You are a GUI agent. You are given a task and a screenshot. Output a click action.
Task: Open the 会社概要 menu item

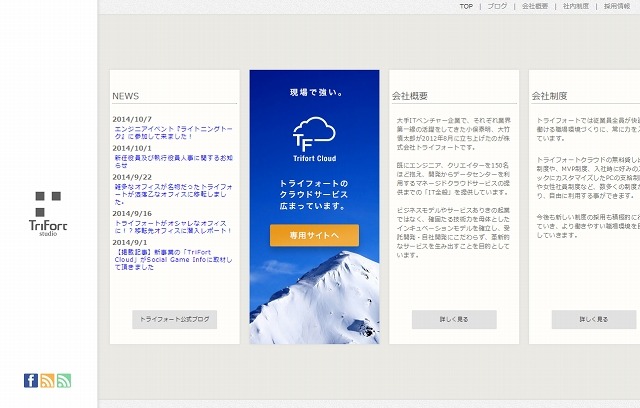click(535, 6)
